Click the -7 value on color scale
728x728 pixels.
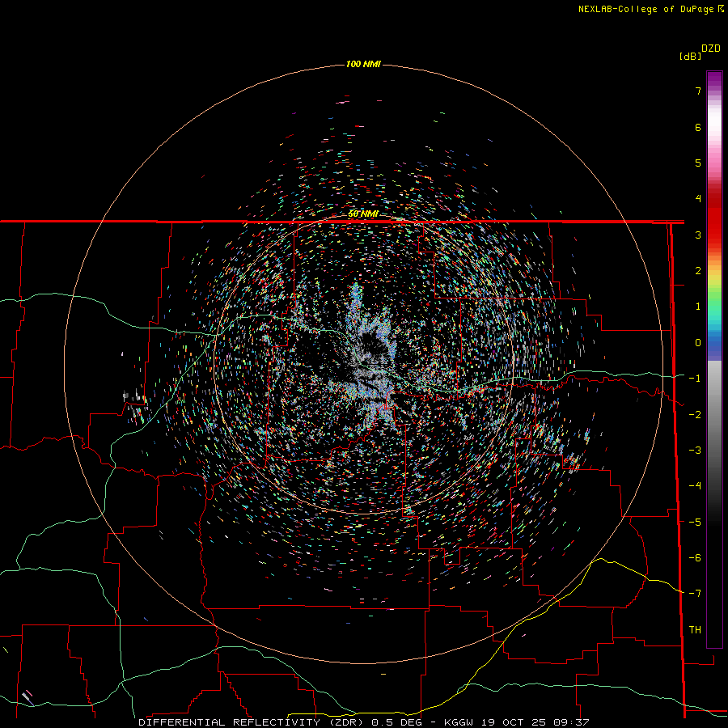[x=695, y=594]
